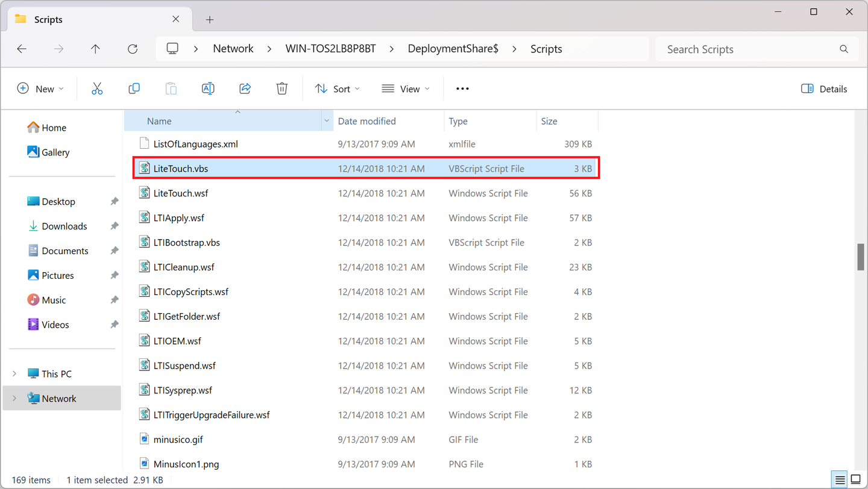Cut the selected LiteTouch.vbs file

[x=97, y=89]
